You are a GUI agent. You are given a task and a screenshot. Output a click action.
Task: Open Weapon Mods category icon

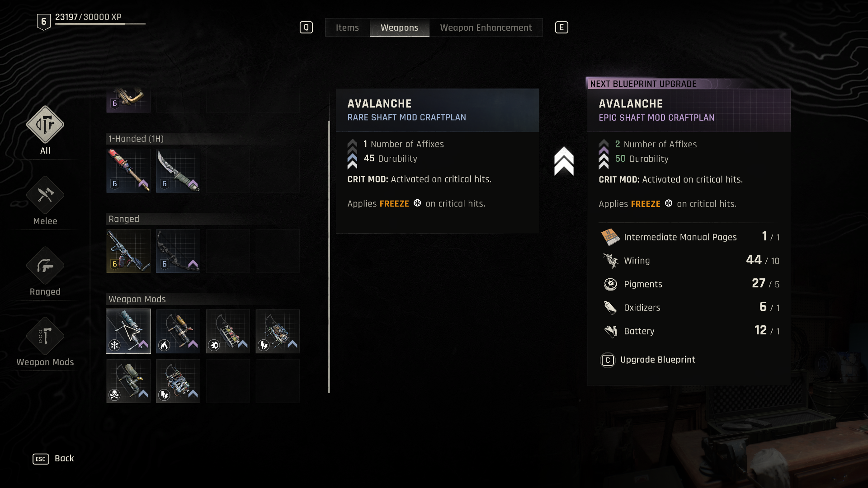tap(45, 336)
